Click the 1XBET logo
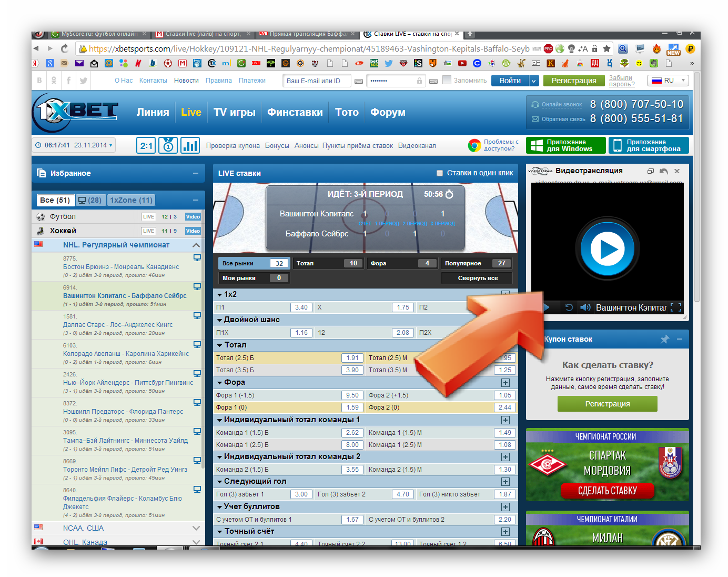Screen dimensions: 728x577 tap(76, 112)
